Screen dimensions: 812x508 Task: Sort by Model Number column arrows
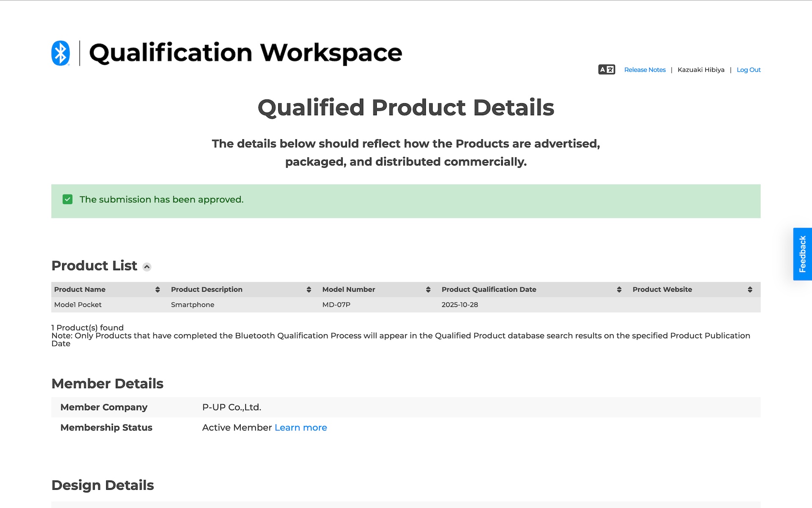(x=428, y=290)
